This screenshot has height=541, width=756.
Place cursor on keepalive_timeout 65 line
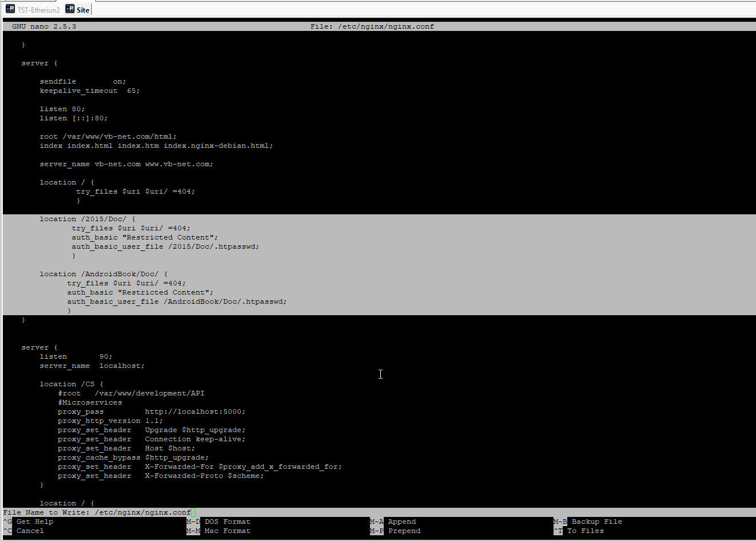pos(89,91)
